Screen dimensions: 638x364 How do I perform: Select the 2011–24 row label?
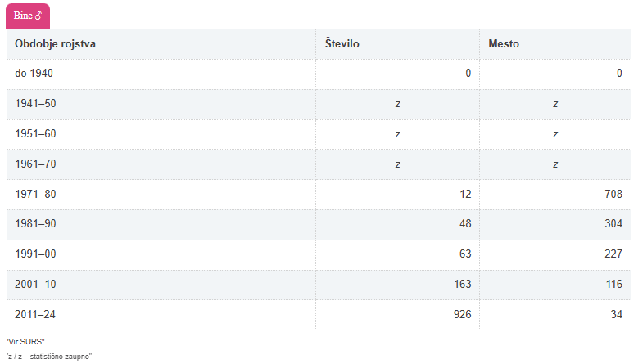click(x=35, y=314)
